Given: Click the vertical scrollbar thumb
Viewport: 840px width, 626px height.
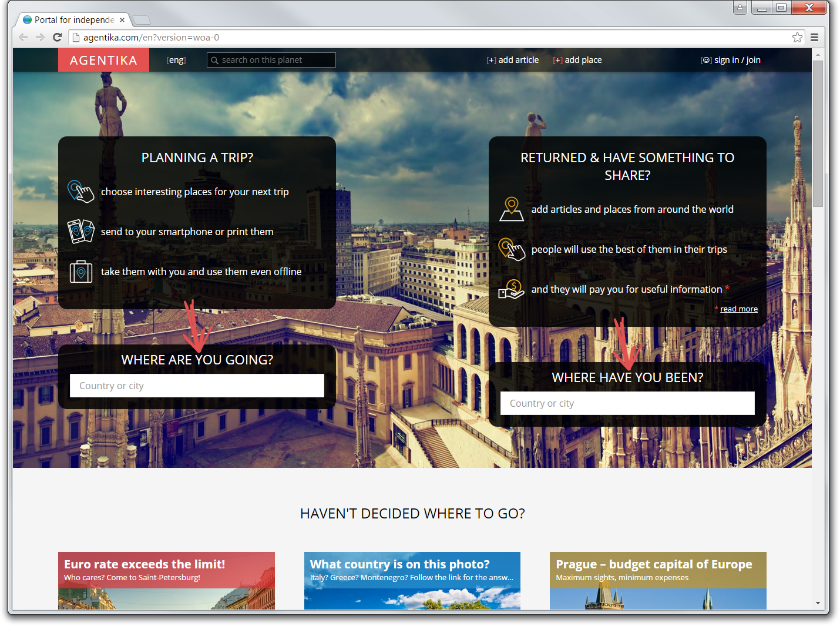Looking at the screenshot, I should pyautogui.click(x=818, y=133).
